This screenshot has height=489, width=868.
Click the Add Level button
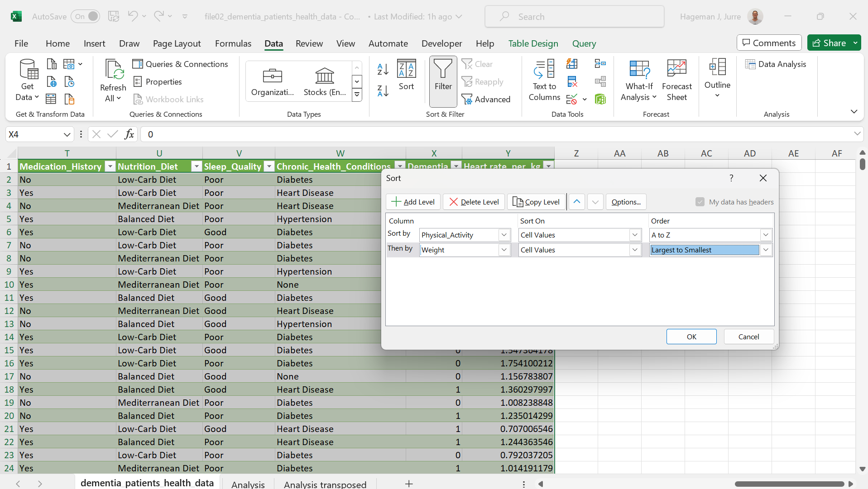point(413,202)
